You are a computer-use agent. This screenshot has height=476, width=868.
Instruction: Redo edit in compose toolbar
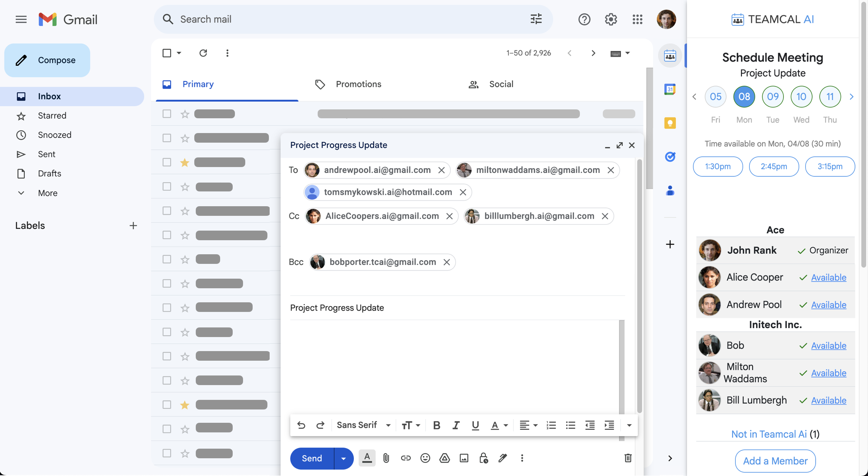(x=320, y=425)
